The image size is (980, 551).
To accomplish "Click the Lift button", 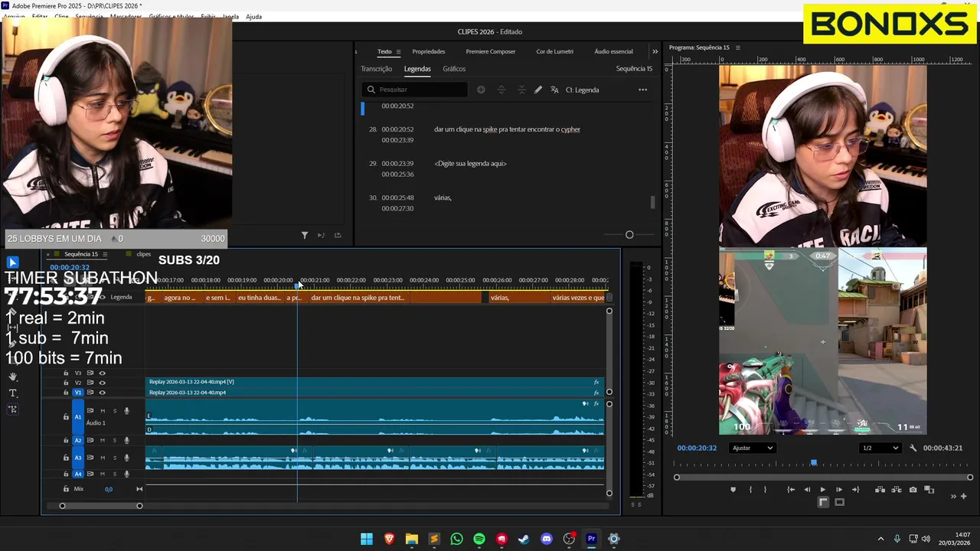I will tap(880, 490).
